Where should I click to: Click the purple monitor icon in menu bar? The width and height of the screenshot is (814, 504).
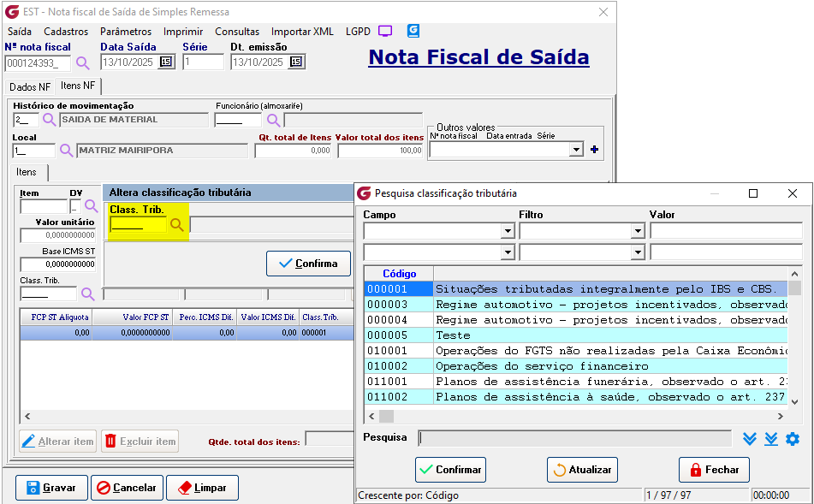click(x=385, y=31)
